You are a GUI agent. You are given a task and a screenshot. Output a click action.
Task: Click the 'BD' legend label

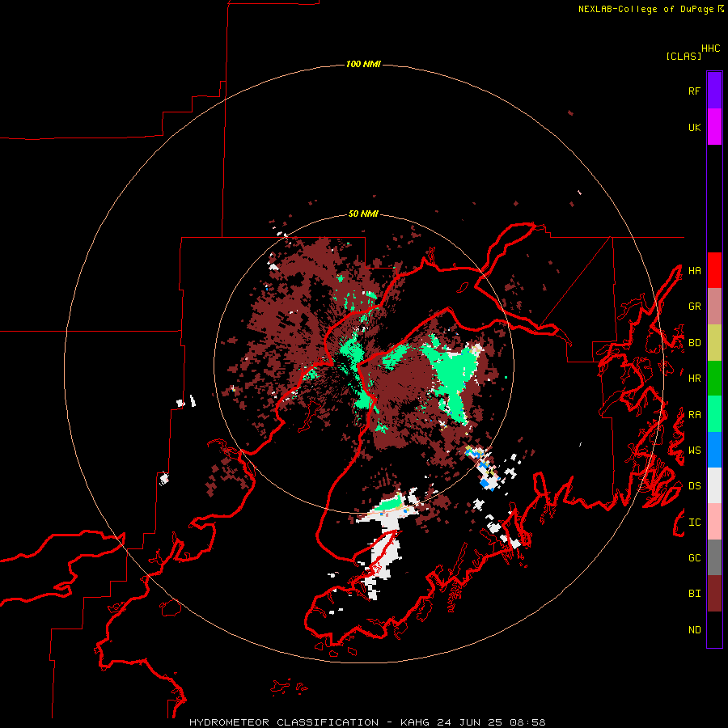694,343
